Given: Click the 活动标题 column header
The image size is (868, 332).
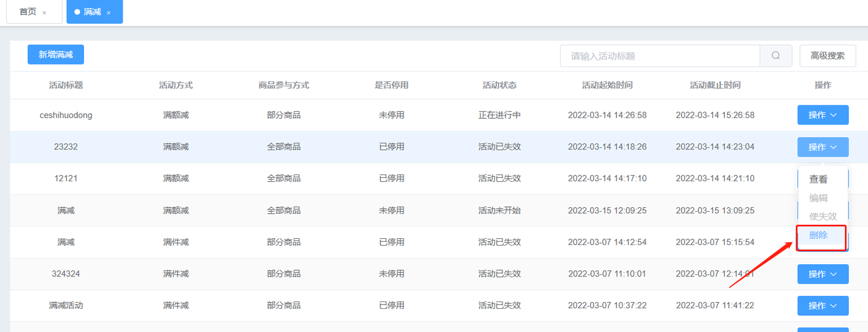Looking at the screenshot, I should (x=66, y=86).
